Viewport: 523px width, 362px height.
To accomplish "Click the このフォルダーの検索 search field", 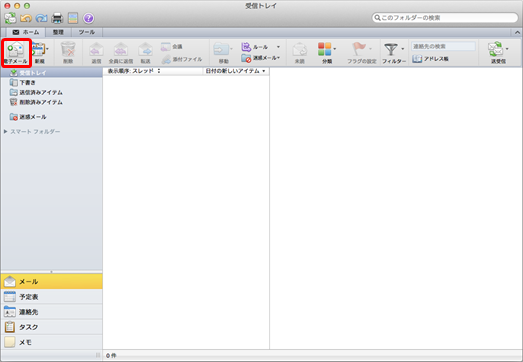I will pos(445,18).
